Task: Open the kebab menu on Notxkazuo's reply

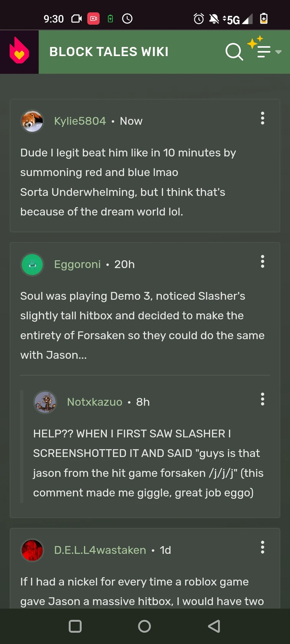Action: click(x=262, y=399)
